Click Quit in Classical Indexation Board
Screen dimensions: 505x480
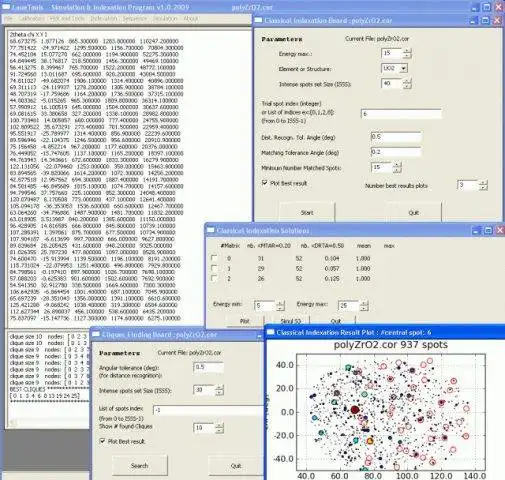(x=414, y=213)
